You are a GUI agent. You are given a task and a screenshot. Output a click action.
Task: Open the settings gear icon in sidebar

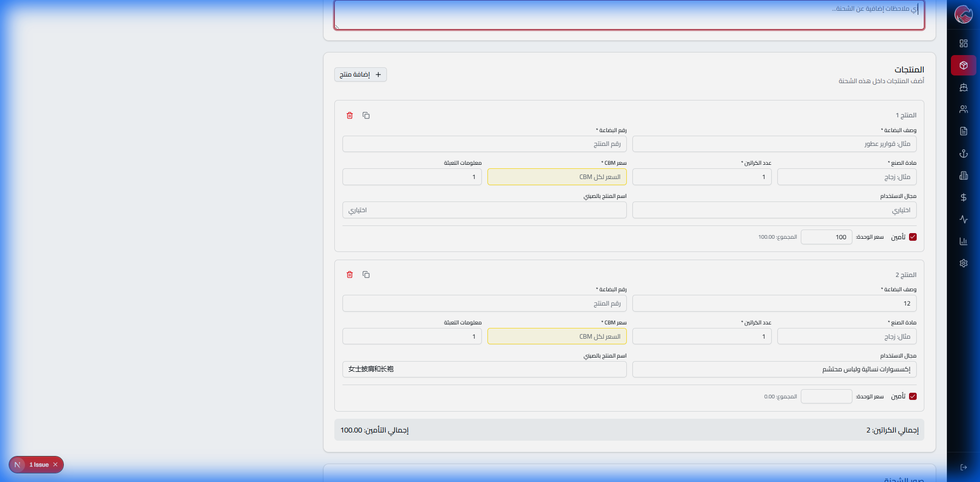(963, 263)
